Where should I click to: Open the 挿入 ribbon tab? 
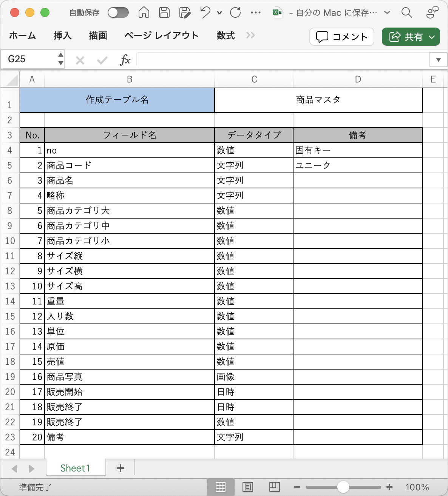62,35
